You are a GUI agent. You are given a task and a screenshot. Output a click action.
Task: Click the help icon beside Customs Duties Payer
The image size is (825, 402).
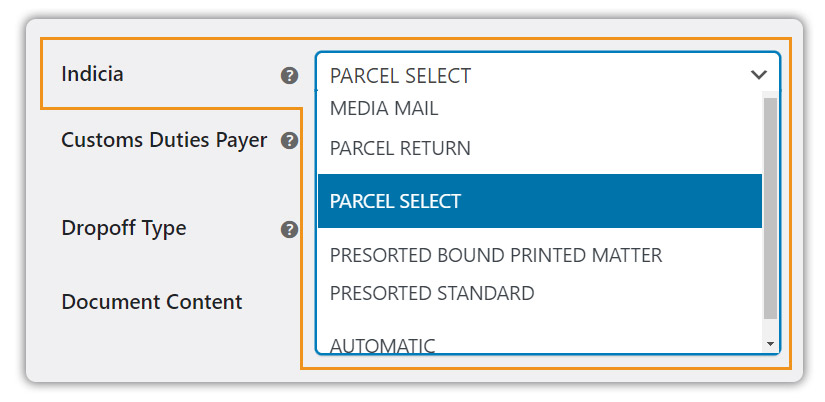(x=289, y=140)
